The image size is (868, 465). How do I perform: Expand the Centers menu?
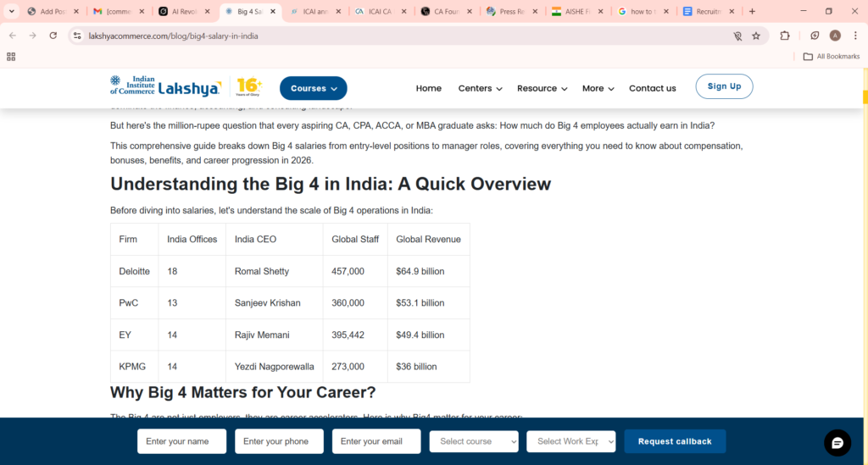pyautogui.click(x=480, y=88)
